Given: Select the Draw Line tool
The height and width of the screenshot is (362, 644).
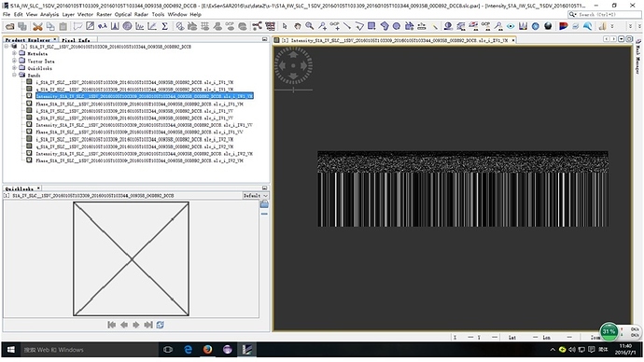Looking at the screenshot, I should (x=347, y=26).
